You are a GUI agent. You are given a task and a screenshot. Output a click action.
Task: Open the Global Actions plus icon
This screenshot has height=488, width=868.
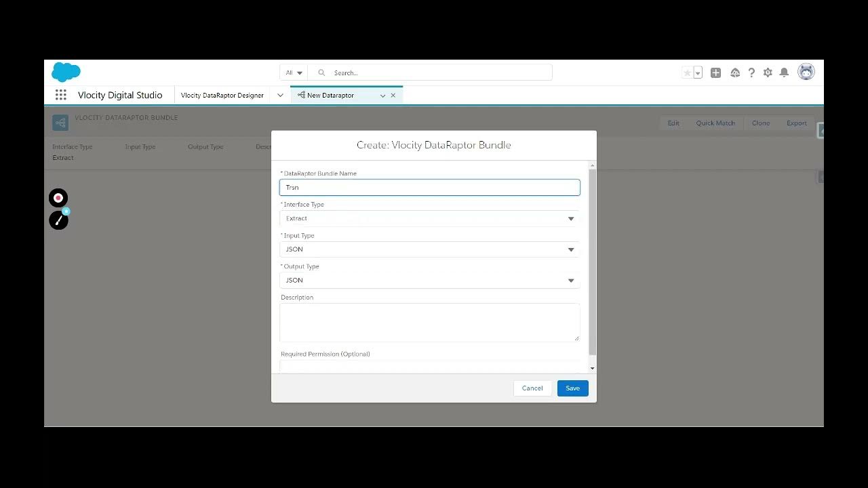tap(715, 73)
